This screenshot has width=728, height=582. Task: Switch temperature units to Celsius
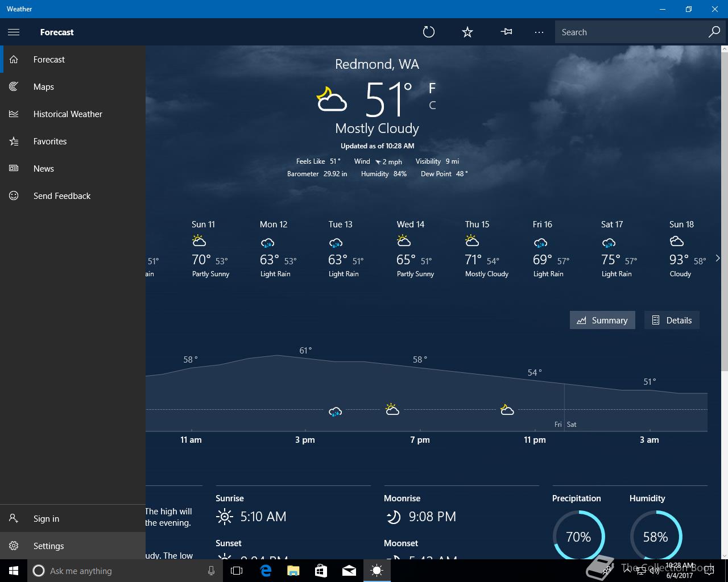point(432,105)
